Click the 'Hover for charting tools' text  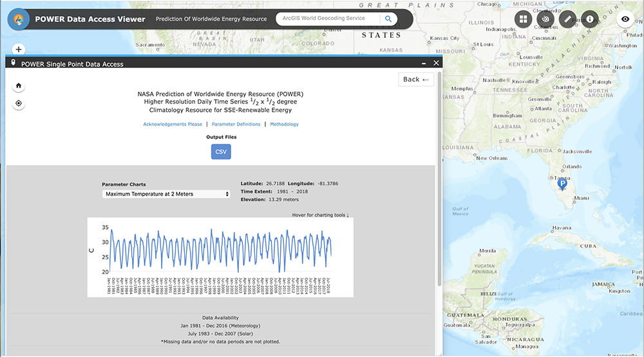pyautogui.click(x=320, y=215)
